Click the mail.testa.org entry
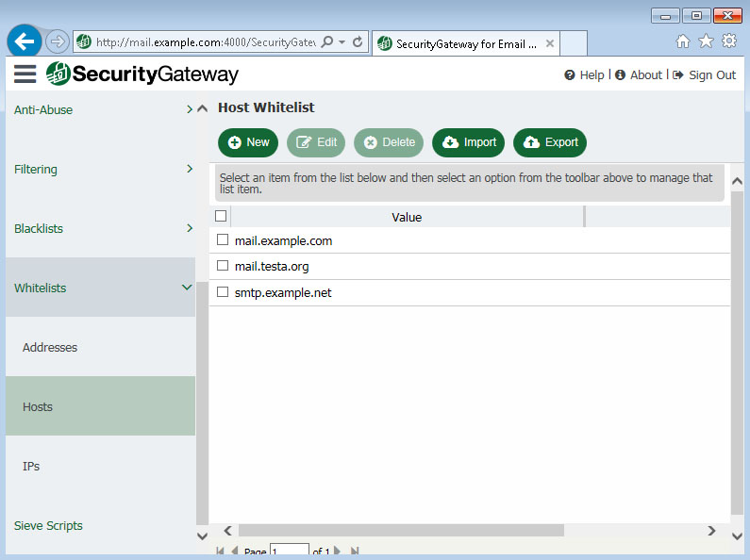Screen dimensions: 750x560 click(272, 267)
